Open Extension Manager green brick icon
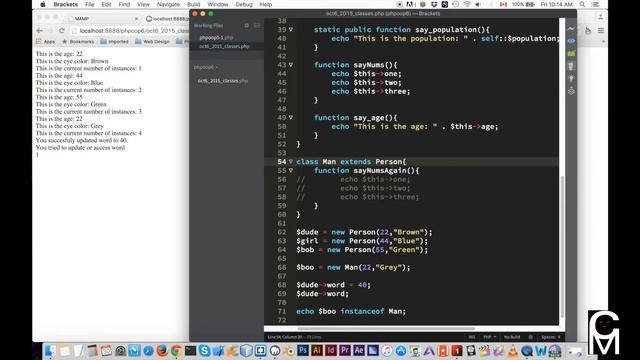The image size is (640, 360). pos(571,53)
